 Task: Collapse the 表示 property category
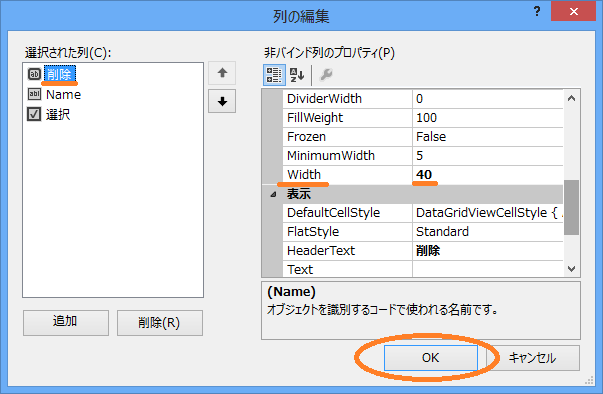click(273, 195)
